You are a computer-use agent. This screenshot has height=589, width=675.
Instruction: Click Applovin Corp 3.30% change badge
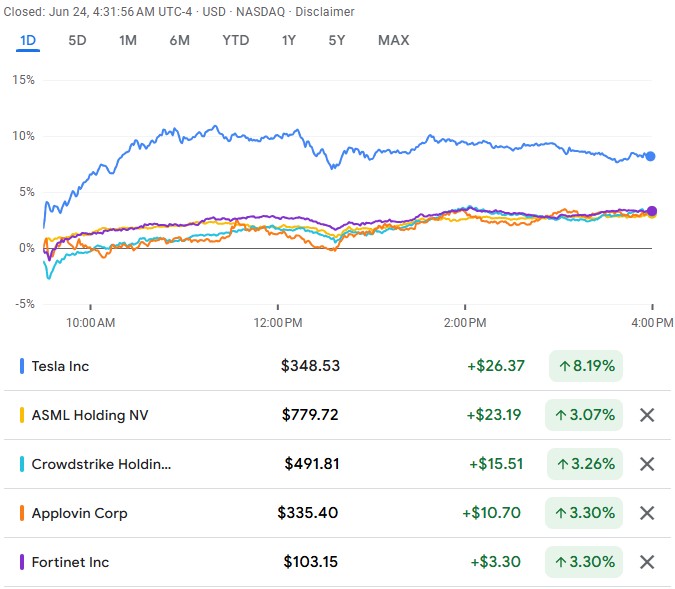pos(584,513)
